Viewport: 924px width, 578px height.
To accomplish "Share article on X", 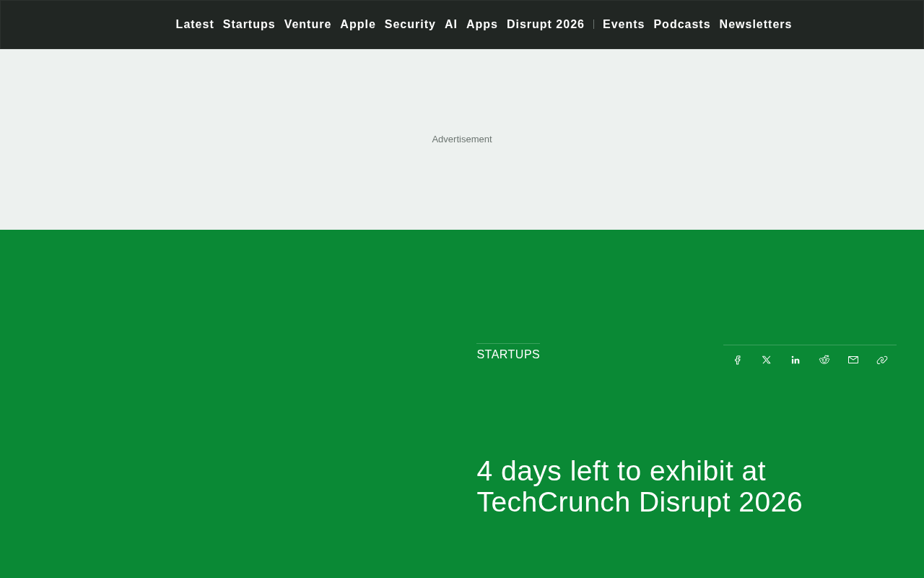I will (767, 360).
